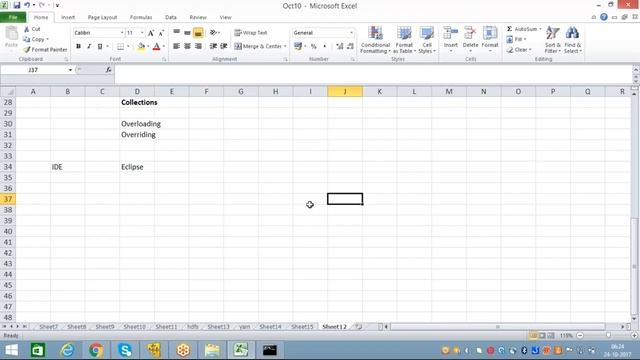Expand the General number format dropdown

tap(351, 33)
